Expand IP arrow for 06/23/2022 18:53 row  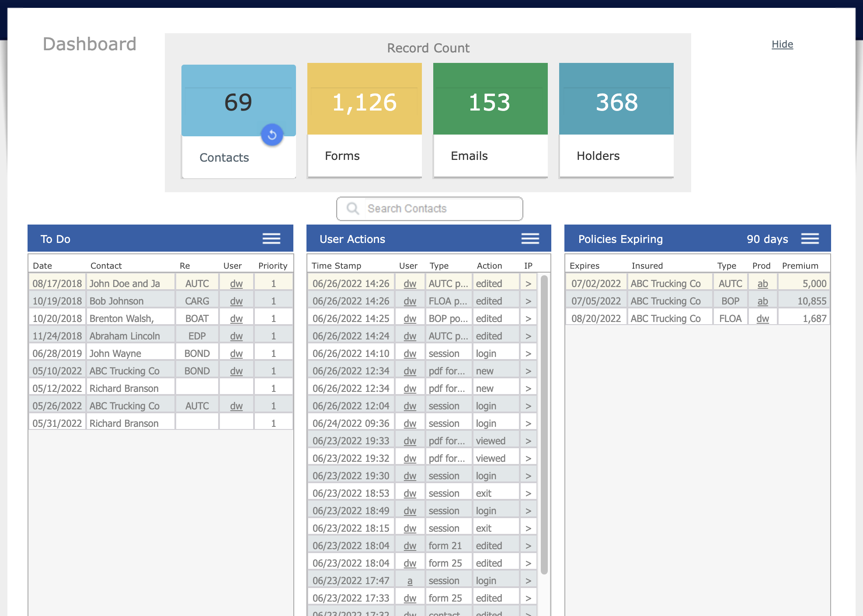click(x=528, y=493)
